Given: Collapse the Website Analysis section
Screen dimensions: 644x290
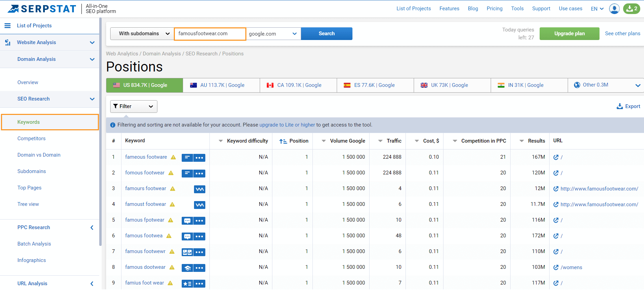Looking at the screenshot, I should [x=92, y=42].
